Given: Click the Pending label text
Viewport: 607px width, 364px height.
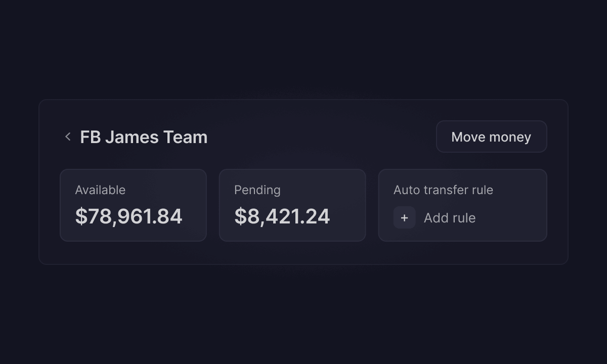Looking at the screenshot, I should (257, 190).
